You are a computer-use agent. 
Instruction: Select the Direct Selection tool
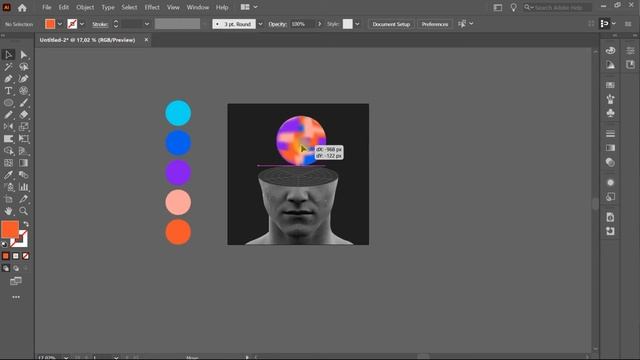click(x=24, y=55)
